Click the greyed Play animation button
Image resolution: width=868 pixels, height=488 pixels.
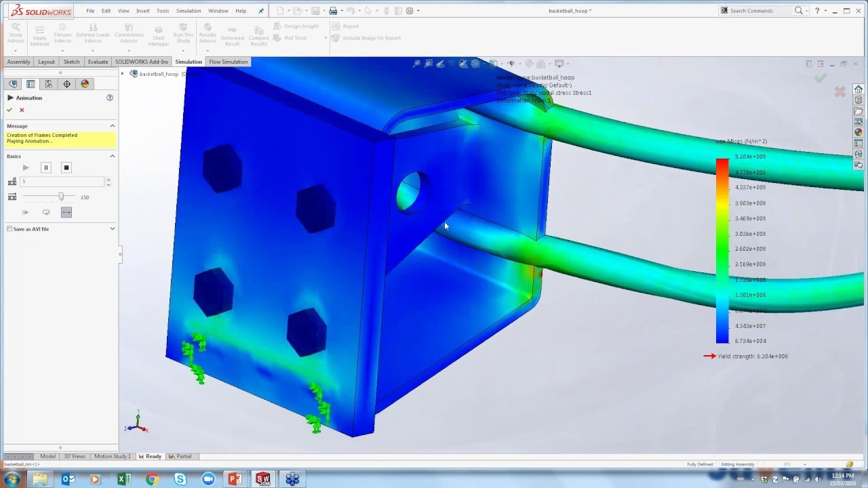tap(26, 167)
